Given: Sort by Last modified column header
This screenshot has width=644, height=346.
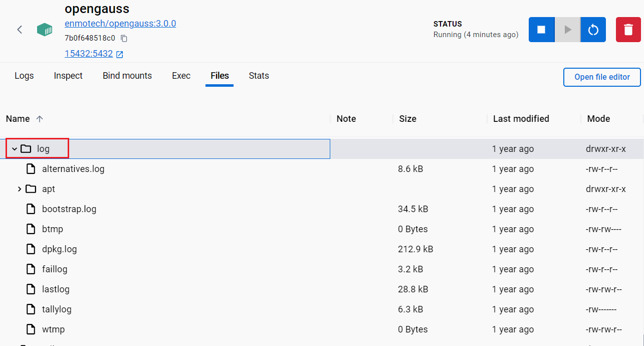Looking at the screenshot, I should [x=521, y=119].
